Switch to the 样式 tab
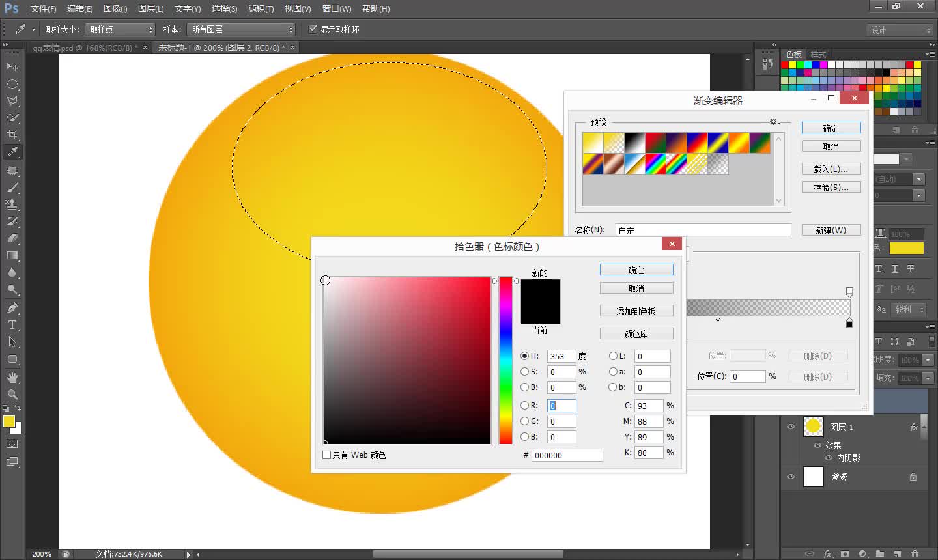The image size is (938, 560). (x=818, y=54)
